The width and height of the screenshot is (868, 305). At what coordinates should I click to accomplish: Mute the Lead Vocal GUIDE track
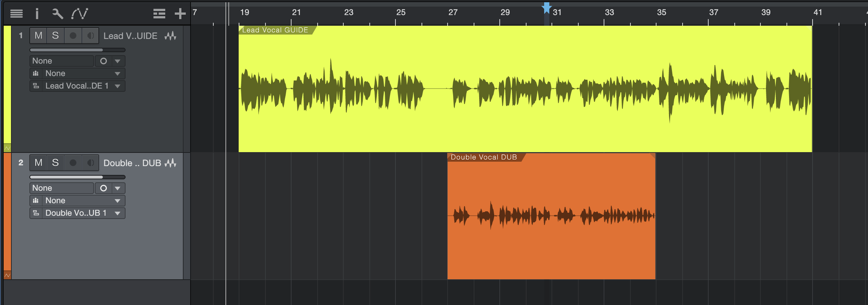pos(38,36)
